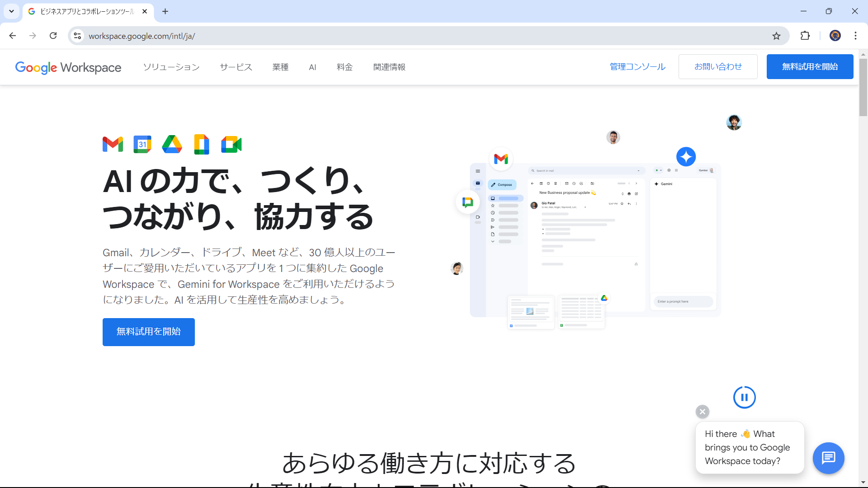Image resolution: width=868 pixels, height=488 pixels.
Task: Go back to the previous page
Action: tap(13, 36)
